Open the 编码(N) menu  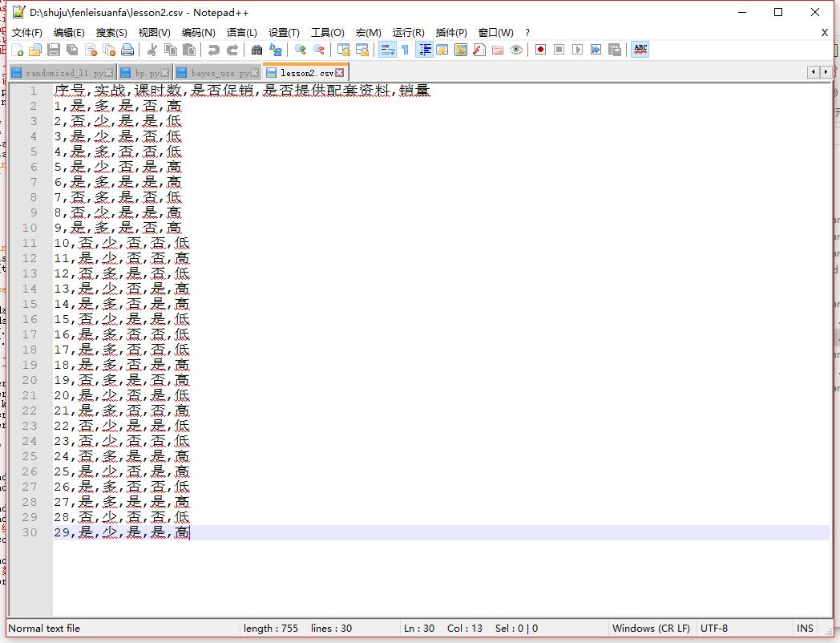198,33
